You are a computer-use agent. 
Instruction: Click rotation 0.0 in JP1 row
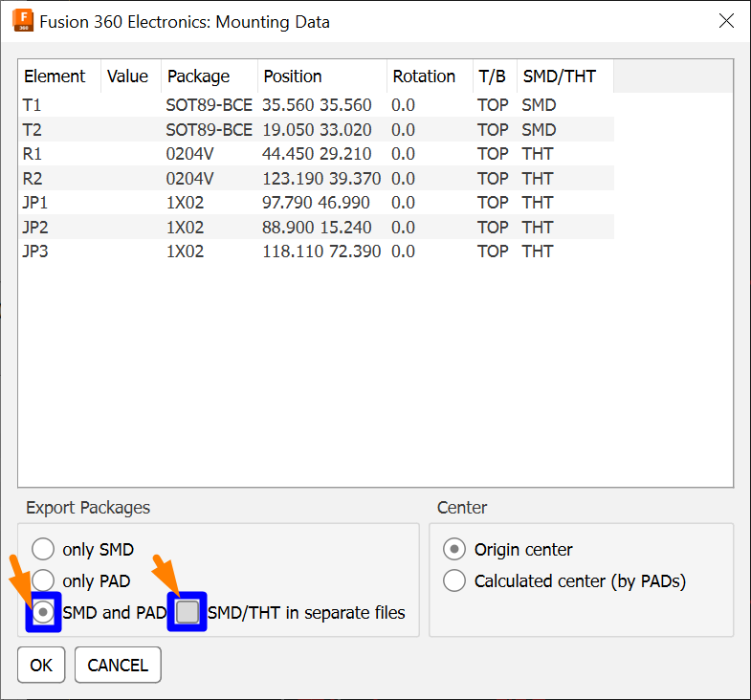[x=404, y=203]
